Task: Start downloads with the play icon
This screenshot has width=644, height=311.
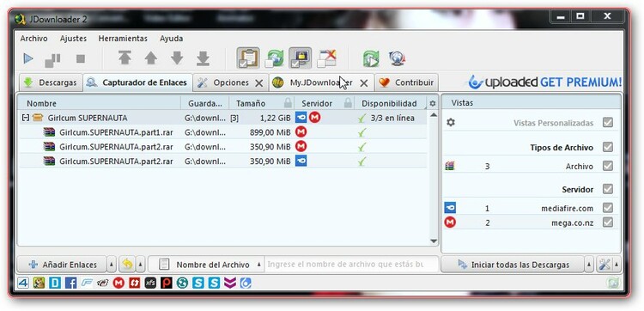Action: point(28,58)
